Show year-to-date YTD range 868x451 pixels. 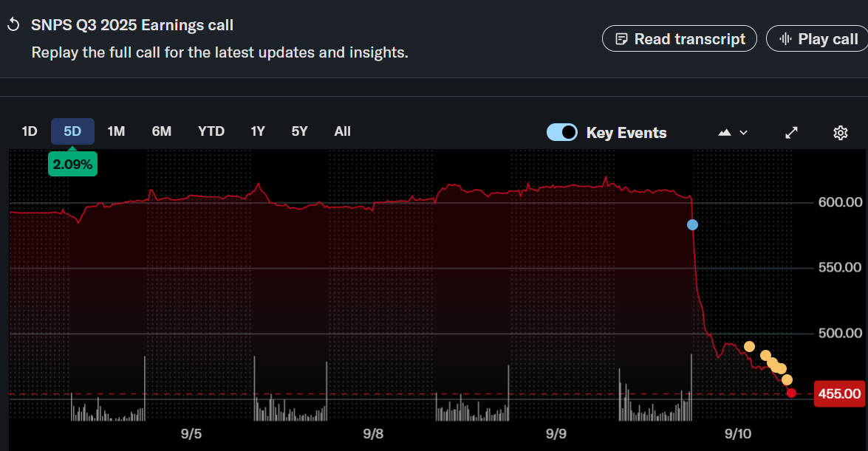[211, 131]
